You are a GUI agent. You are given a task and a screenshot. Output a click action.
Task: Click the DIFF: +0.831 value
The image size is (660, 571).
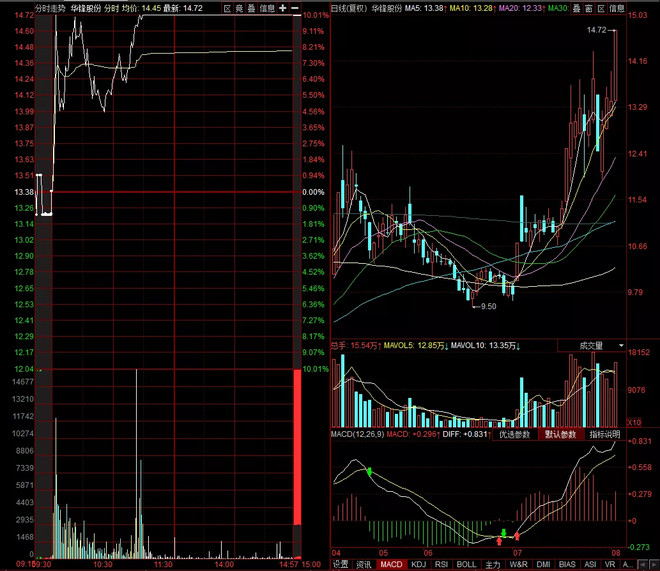coord(467,434)
